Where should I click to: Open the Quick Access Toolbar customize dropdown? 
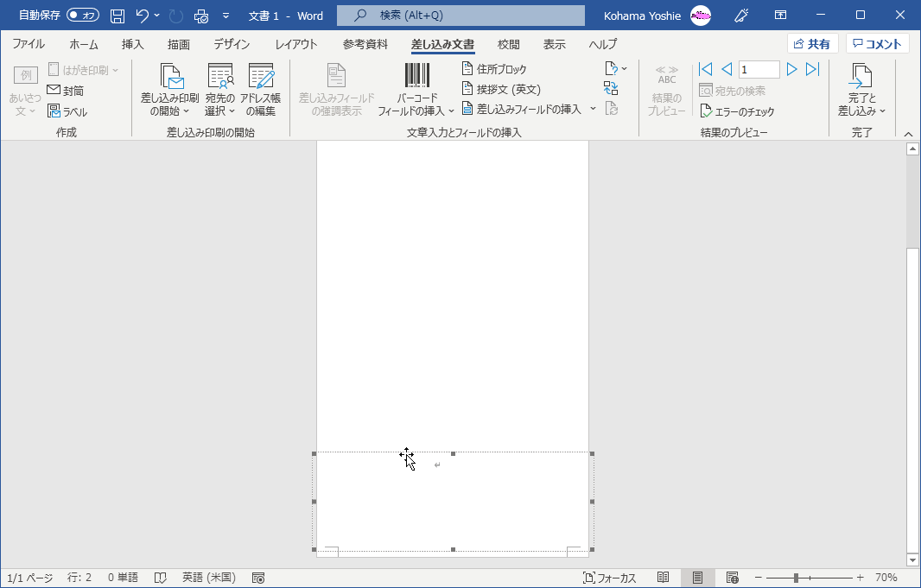coord(226,16)
